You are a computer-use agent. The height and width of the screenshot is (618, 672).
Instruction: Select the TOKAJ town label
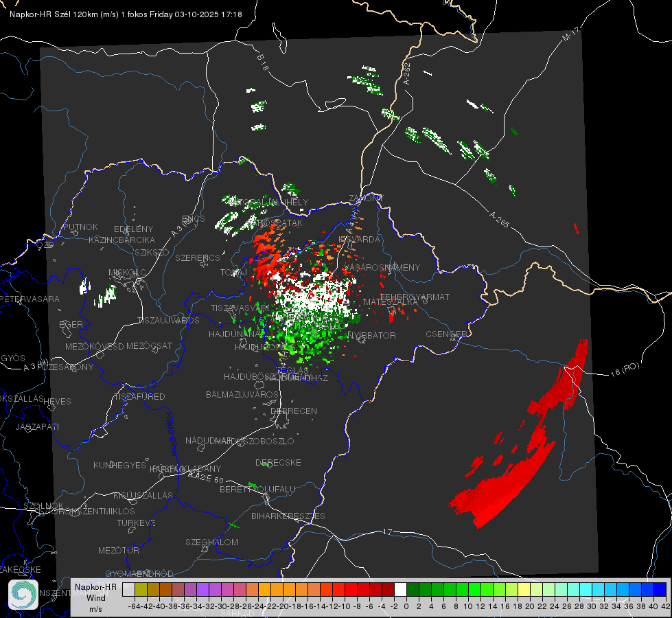233,273
